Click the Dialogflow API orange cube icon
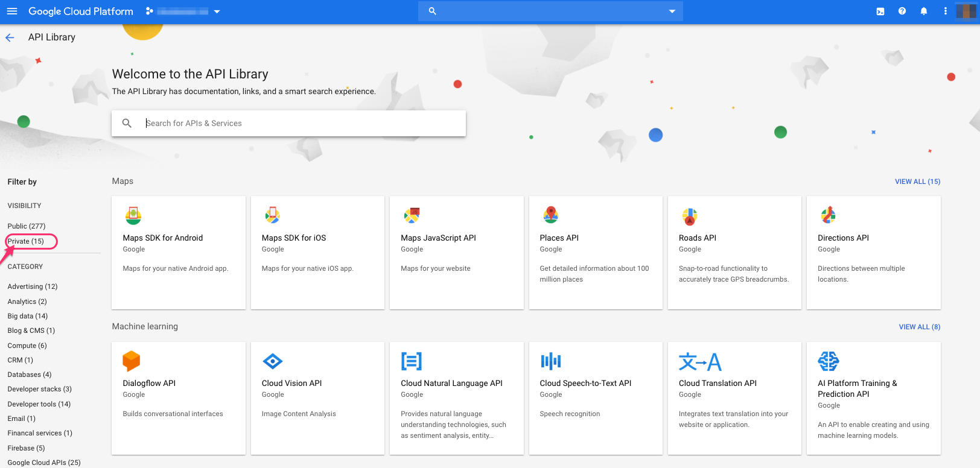 tap(132, 361)
